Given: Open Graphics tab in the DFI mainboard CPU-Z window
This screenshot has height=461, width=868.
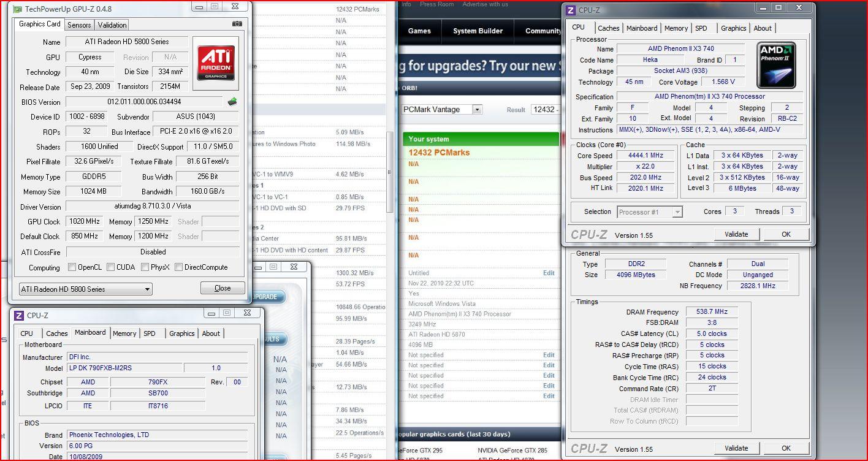Looking at the screenshot, I should (182, 333).
